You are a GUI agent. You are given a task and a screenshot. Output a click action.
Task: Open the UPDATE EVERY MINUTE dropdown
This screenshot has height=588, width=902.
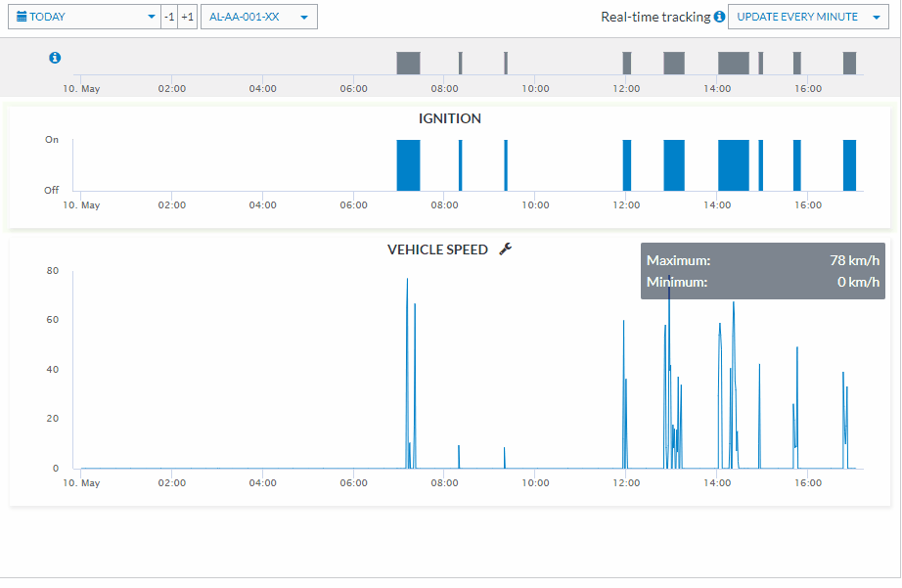coord(808,17)
